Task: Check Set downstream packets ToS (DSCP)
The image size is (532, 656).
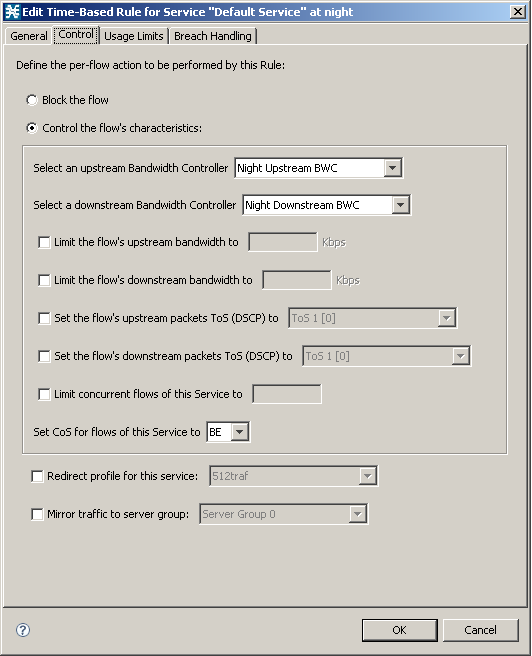Action: click(44, 356)
